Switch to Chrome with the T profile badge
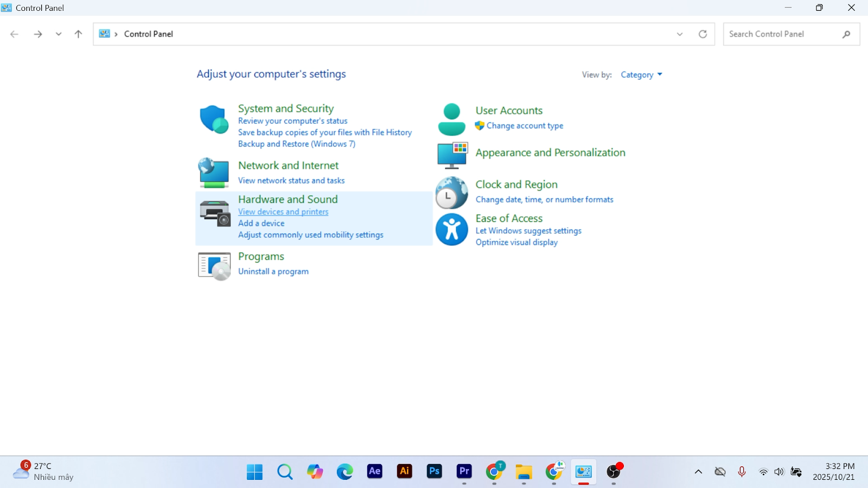 coord(494,471)
